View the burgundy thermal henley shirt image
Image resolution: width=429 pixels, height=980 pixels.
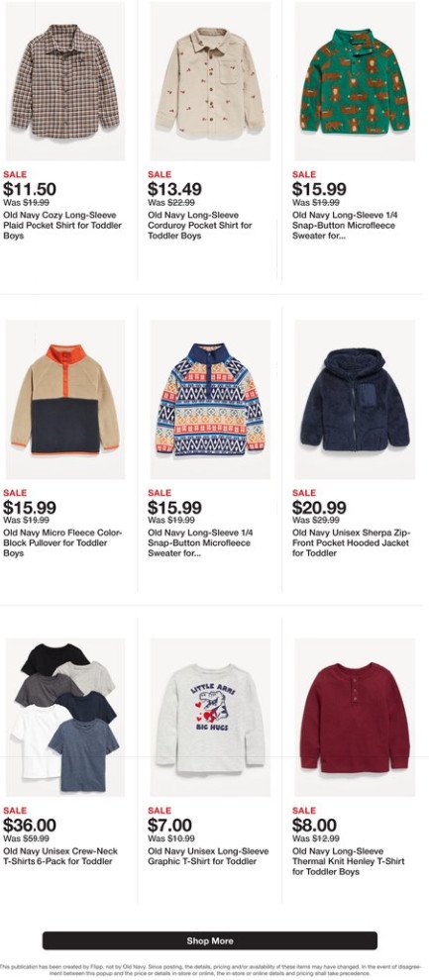point(355,717)
